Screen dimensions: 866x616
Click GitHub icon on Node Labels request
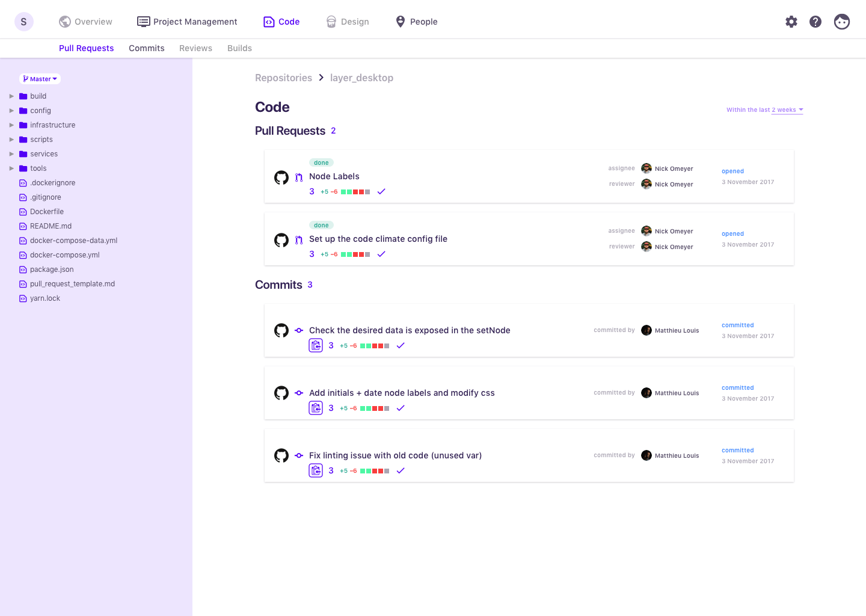click(x=281, y=177)
